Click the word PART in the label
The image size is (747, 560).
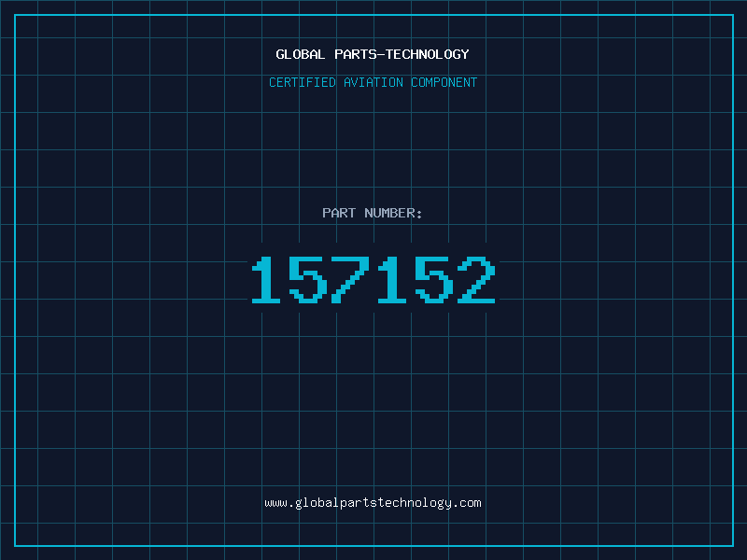339,213
